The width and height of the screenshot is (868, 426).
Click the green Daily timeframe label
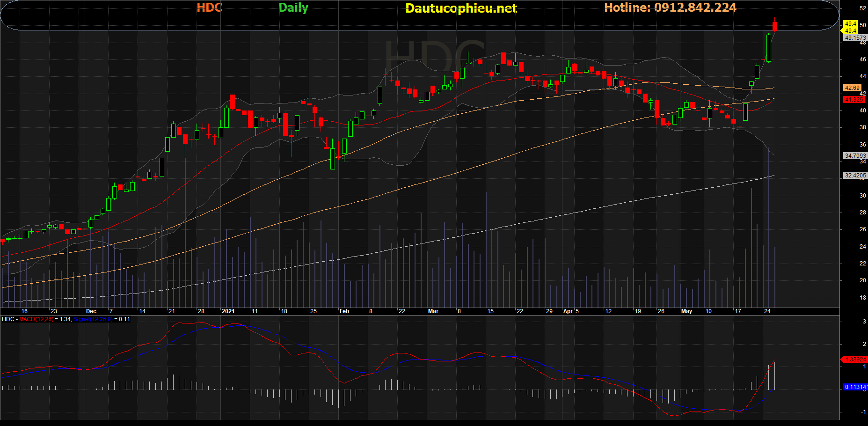tap(293, 8)
